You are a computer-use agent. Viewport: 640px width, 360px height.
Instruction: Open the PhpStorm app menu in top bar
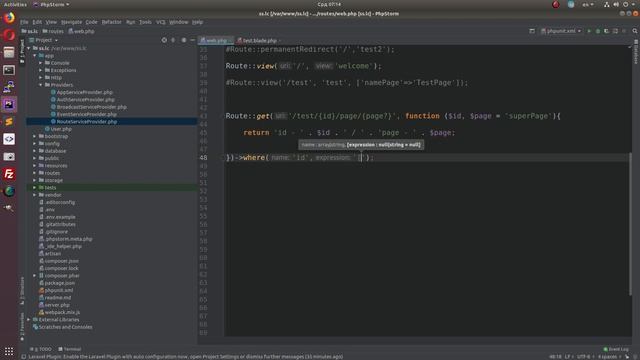click(51, 4)
